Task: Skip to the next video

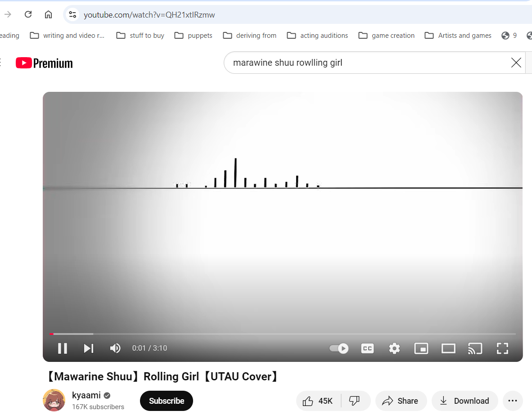Action: click(89, 348)
